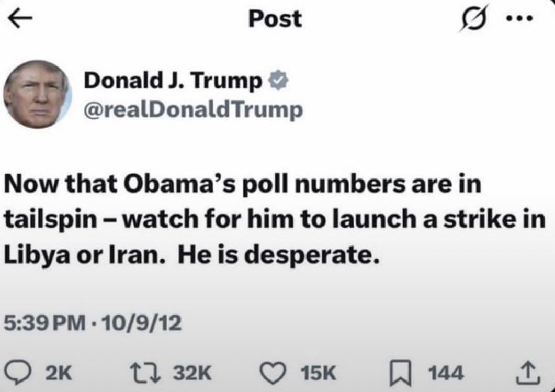Open the @realDonaldTrump handle link
Viewport: 555px width, 392px height.
click(192, 109)
